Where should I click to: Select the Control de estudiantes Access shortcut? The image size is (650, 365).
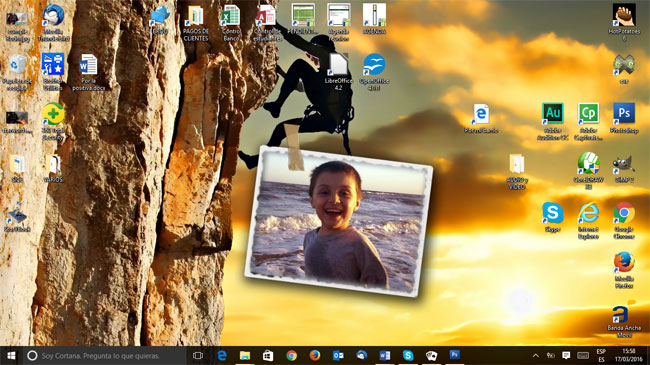tap(267, 23)
